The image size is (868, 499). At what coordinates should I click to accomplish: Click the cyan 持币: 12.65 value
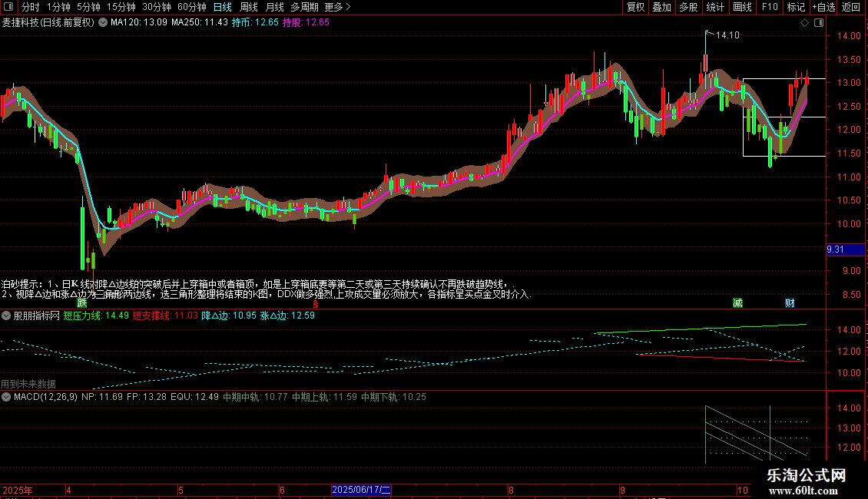click(x=255, y=23)
